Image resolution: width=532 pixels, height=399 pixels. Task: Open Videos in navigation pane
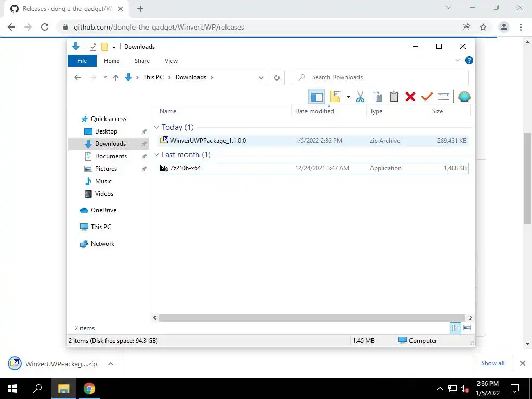click(104, 194)
